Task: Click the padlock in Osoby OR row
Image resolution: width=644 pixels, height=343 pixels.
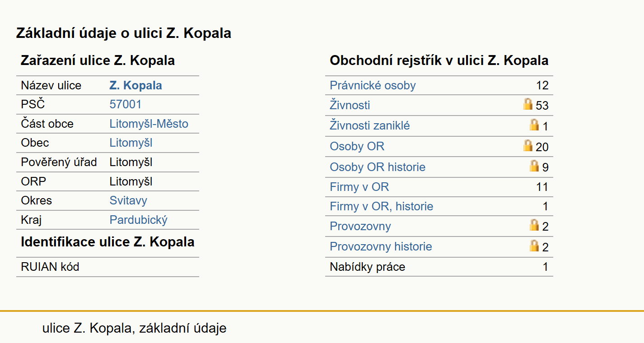Action: (528, 145)
